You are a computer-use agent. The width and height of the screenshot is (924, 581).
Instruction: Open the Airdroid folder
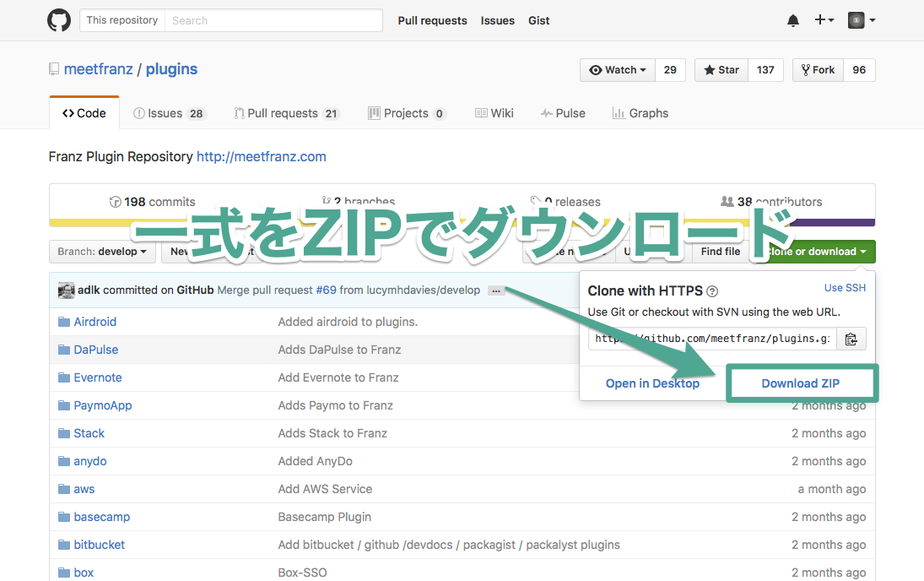[95, 322]
